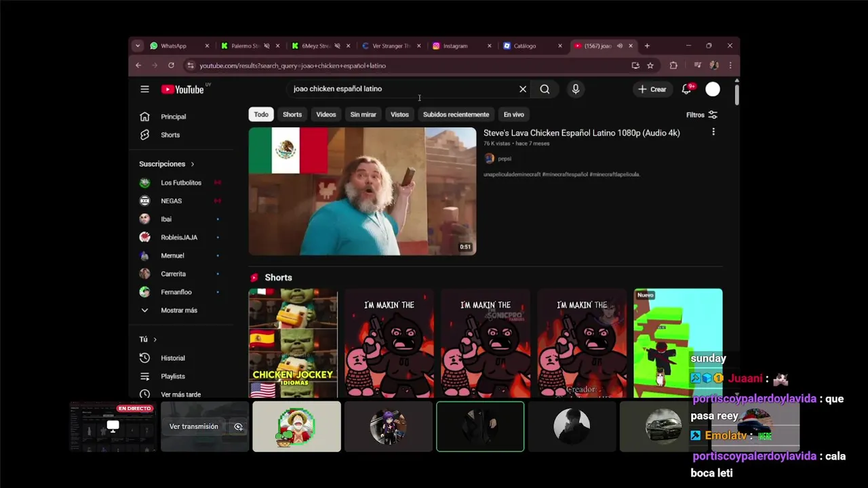Click the install app icon in address bar
This screenshot has height=488, width=868.
click(635, 65)
